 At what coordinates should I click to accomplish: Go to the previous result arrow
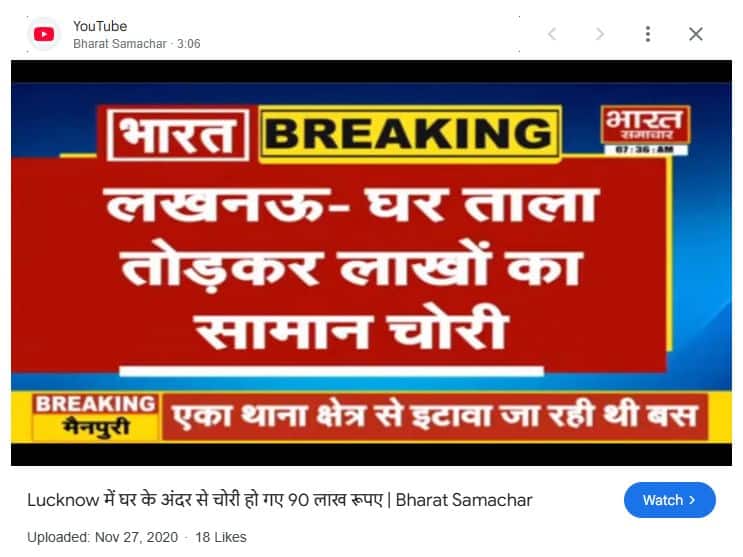point(552,34)
